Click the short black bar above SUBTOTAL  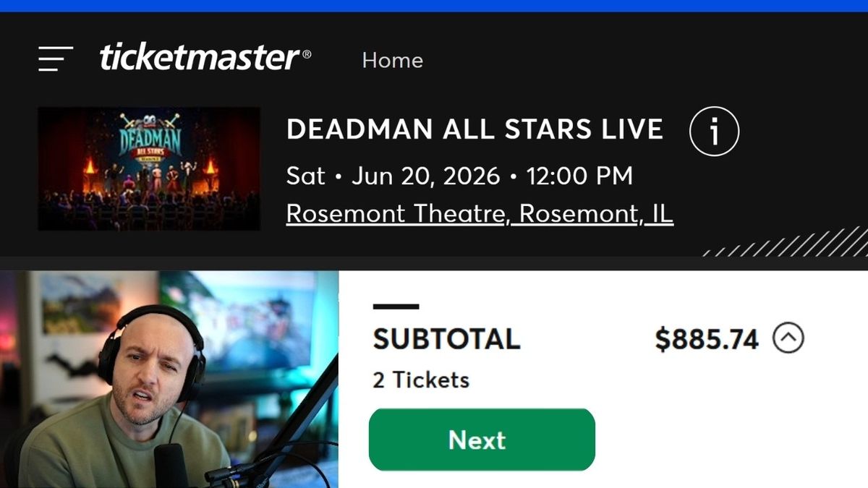point(396,307)
